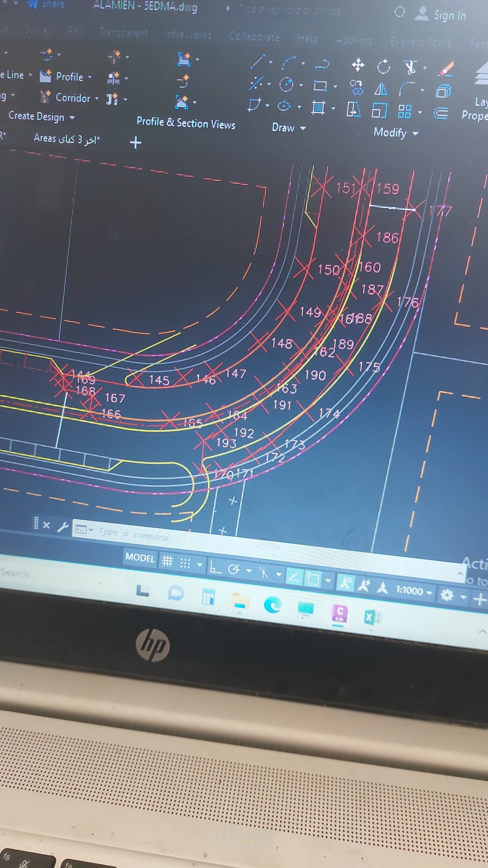This screenshot has height=868, width=488.
Task: Toggle polar tracking in status bar
Action: click(234, 569)
